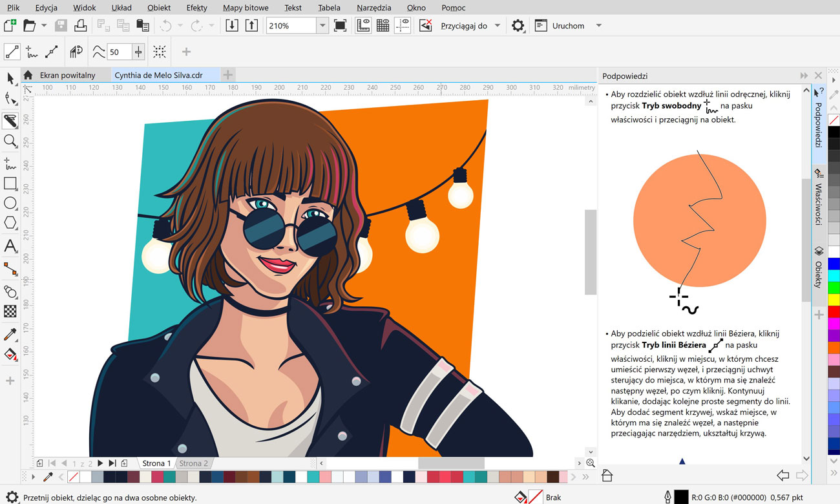The width and height of the screenshot is (840, 504).
Task: Jump to last page arrow
Action: (x=112, y=463)
